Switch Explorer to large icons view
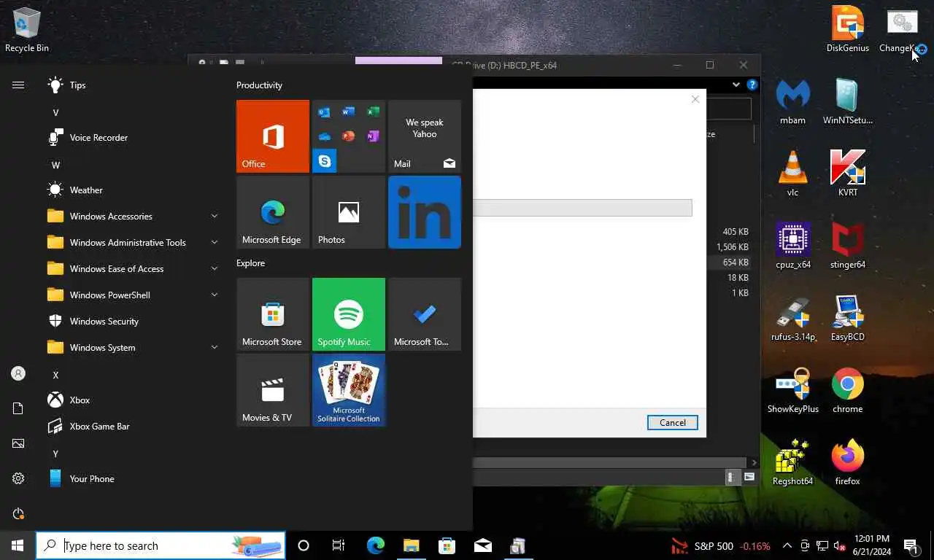 point(749,478)
